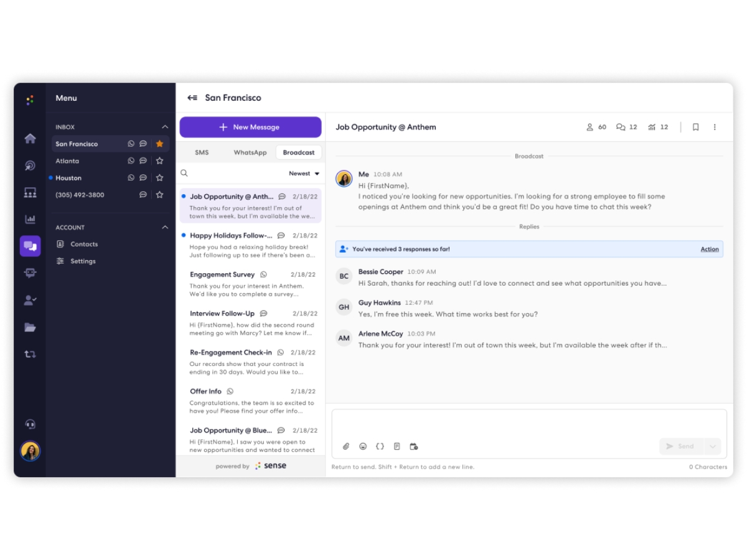This screenshot has width=747, height=560.
Task: Unstar the San Francisco inbox
Action: (x=159, y=144)
